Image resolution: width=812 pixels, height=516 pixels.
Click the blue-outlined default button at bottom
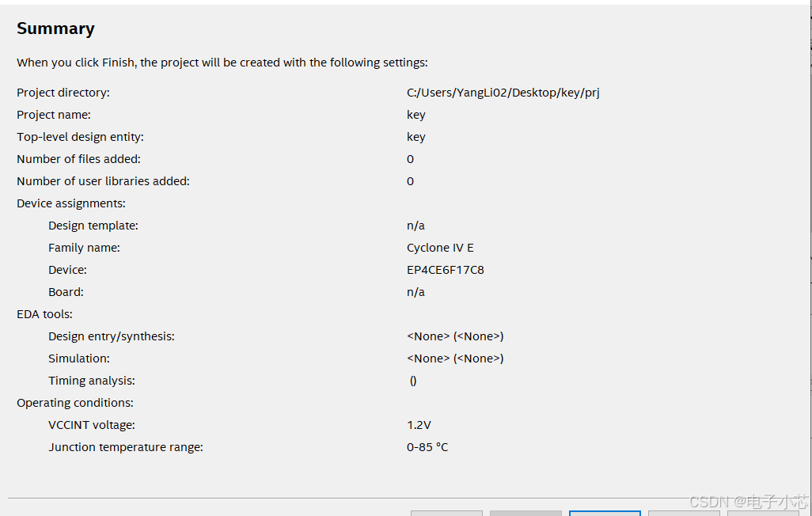[x=605, y=513]
